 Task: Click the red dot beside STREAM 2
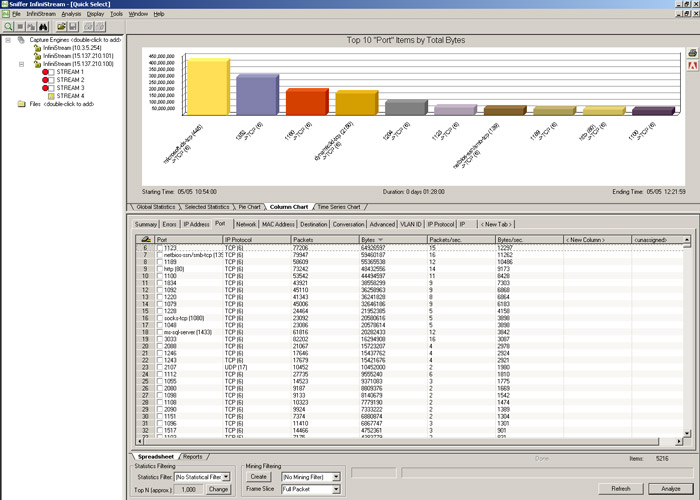[x=45, y=80]
